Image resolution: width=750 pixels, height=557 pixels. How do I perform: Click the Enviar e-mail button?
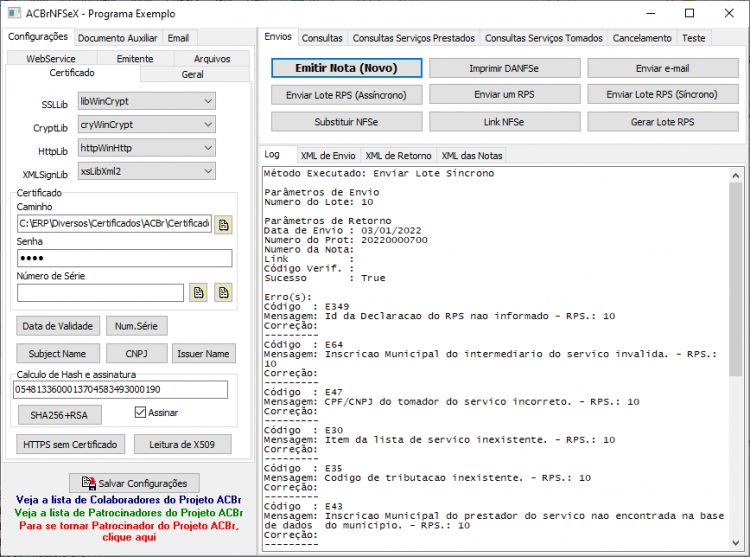click(663, 68)
